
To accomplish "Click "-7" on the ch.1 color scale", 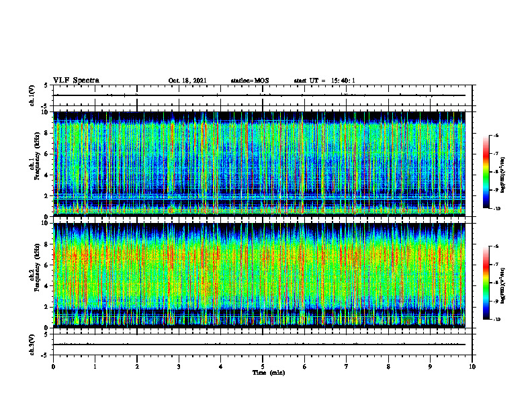I will 496,154.
